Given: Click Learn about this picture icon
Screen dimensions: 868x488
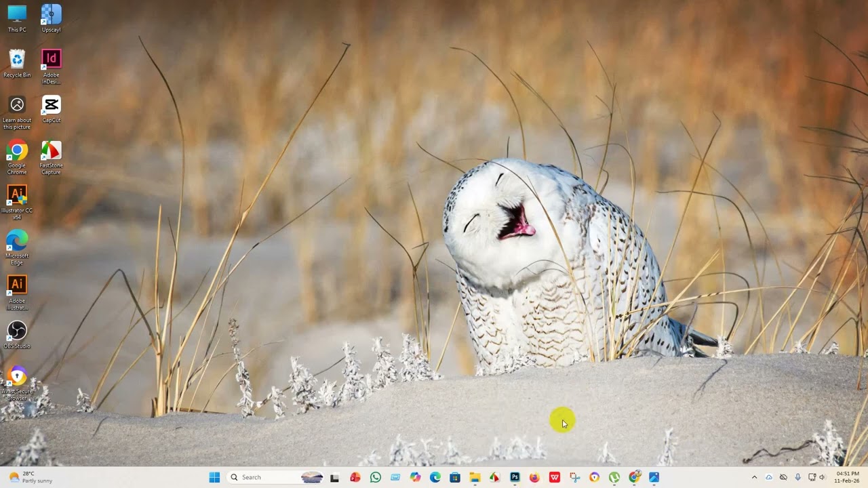Looking at the screenshot, I should point(17,113).
